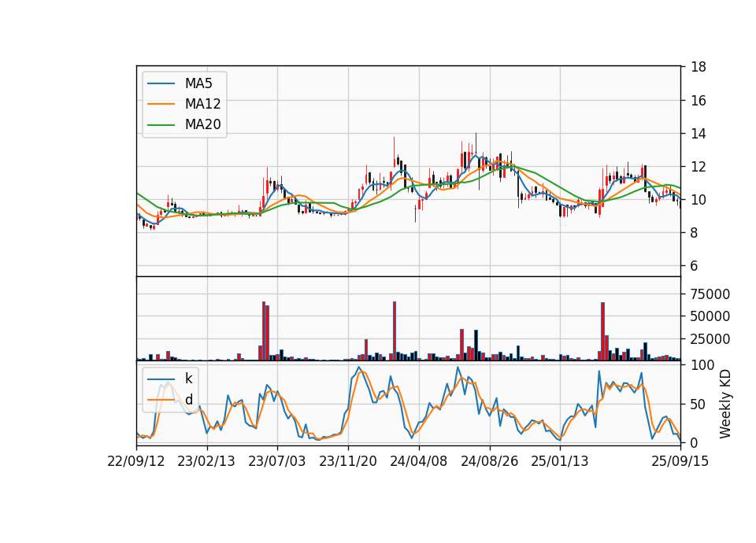This screenshot has height=543, width=756.
Task: Click the volume axis value 25000
Action: click(x=710, y=339)
